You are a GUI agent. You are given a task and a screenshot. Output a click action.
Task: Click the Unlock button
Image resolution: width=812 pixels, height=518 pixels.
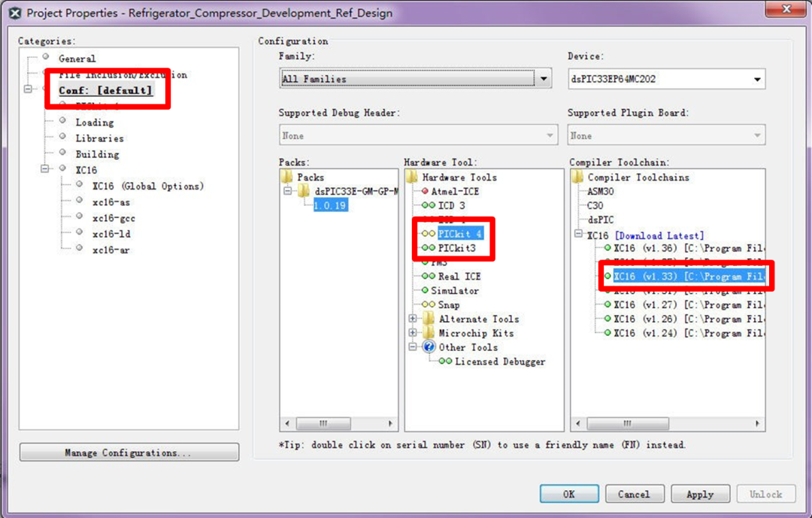[766, 494]
